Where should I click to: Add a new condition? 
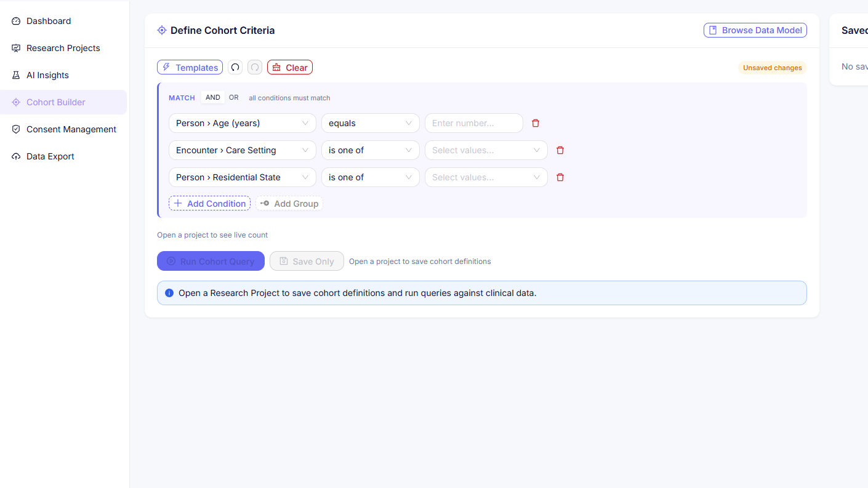(x=209, y=203)
